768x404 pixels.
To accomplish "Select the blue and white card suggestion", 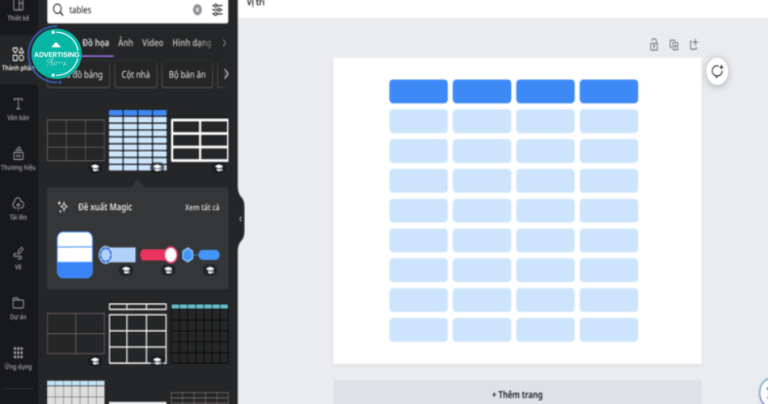I will coord(74,255).
